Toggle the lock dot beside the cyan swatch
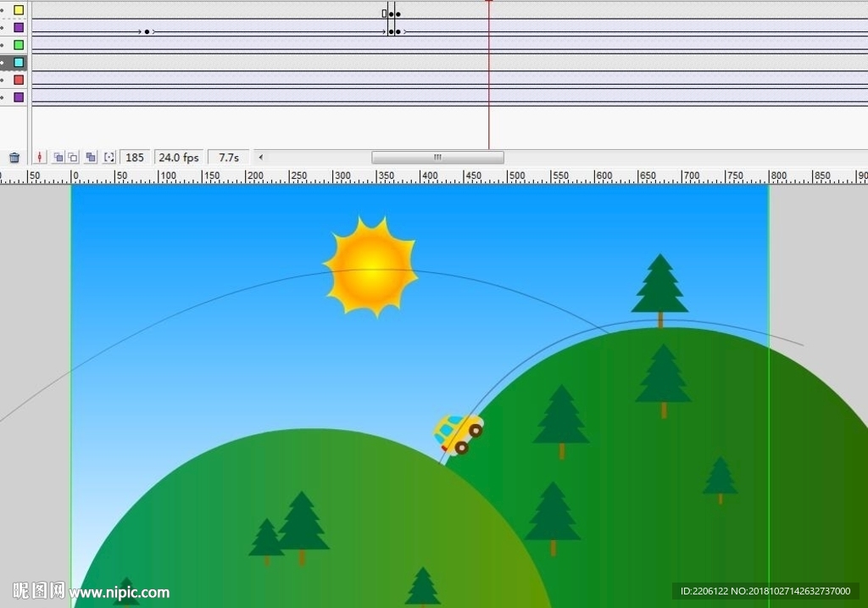Image resolution: width=868 pixels, height=608 pixels. click(3, 63)
